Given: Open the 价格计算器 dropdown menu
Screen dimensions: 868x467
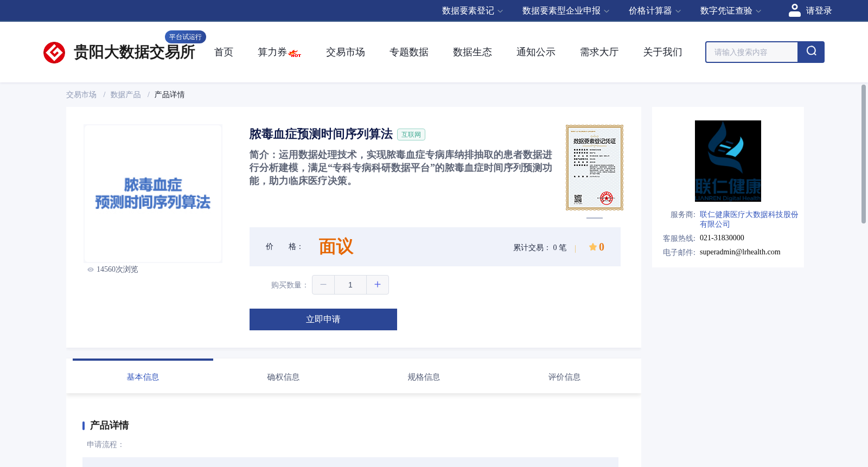Looking at the screenshot, I should pyautogui.click(x=655, y=11).
